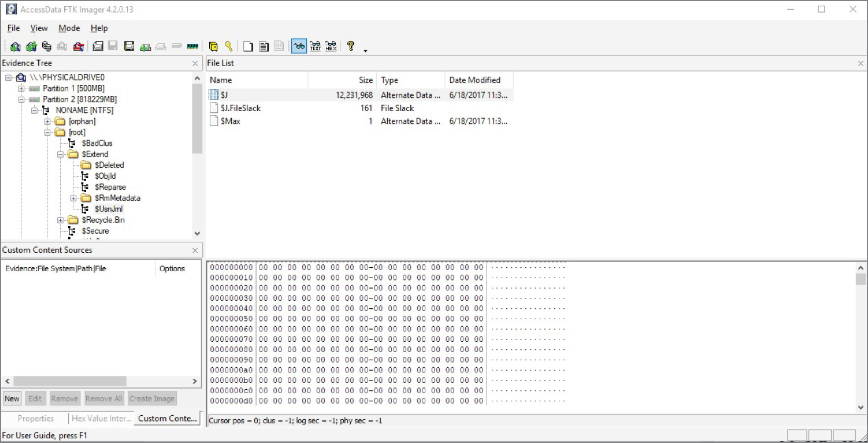Toggle the TEXT view mode icon
The width and height of the screenshot is (868, 443).
[x=315, y=46]
